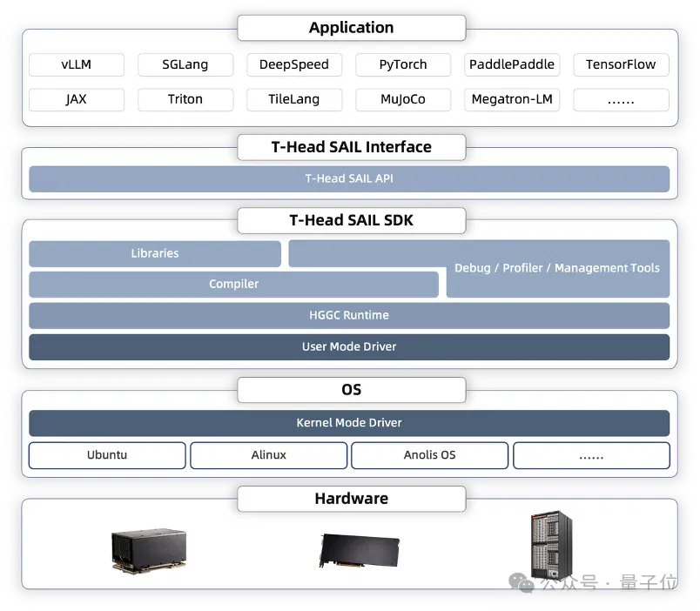This screenshot has height=611, width=700.
Task: Select the Alinux box
Action: [x=269, y=455]
